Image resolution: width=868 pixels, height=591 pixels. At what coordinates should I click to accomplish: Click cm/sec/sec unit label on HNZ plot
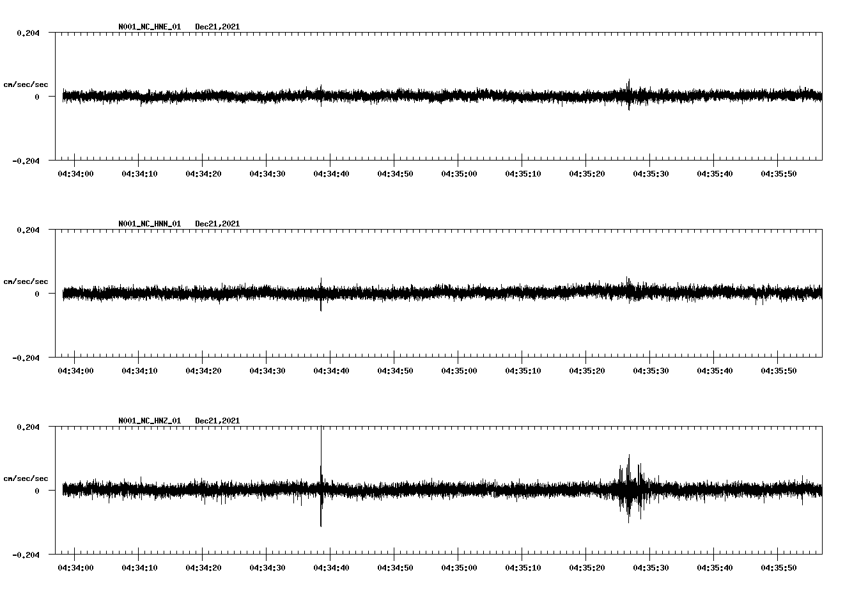click(26, 478)
